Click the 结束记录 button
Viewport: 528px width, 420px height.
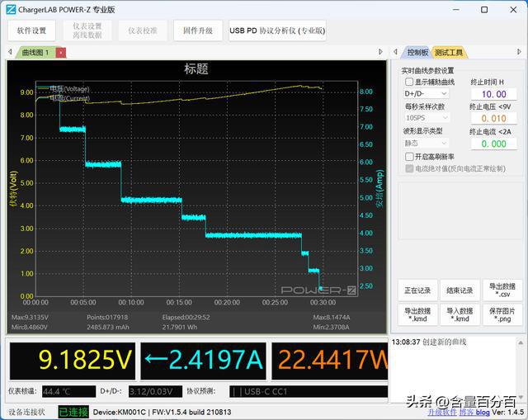tap(460, 290)
